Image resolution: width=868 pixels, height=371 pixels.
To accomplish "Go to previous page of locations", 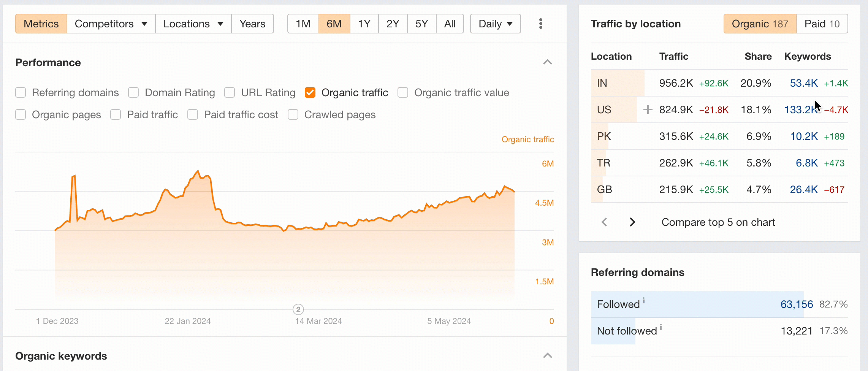I will (x=604, y=222).
